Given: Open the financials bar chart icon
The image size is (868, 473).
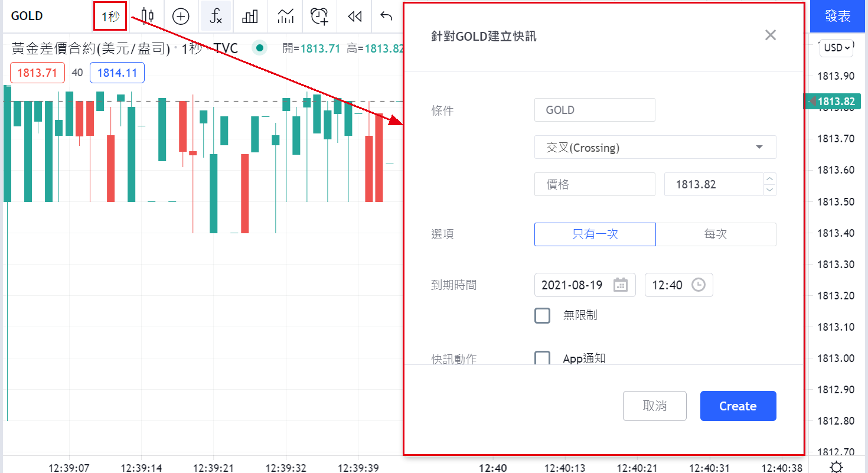Looking at the screenshot, I should [x=250, y=16].
